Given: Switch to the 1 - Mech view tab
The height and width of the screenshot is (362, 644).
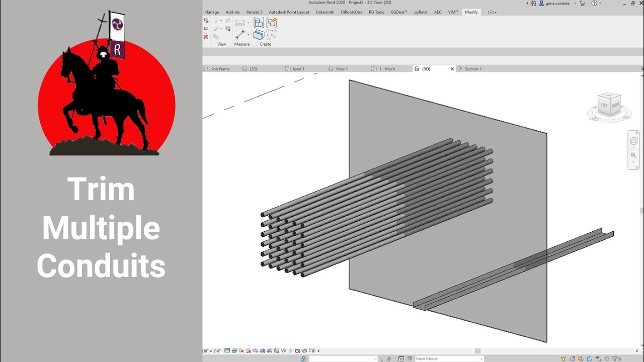Looking at the screenshot, I should point(386,69).
